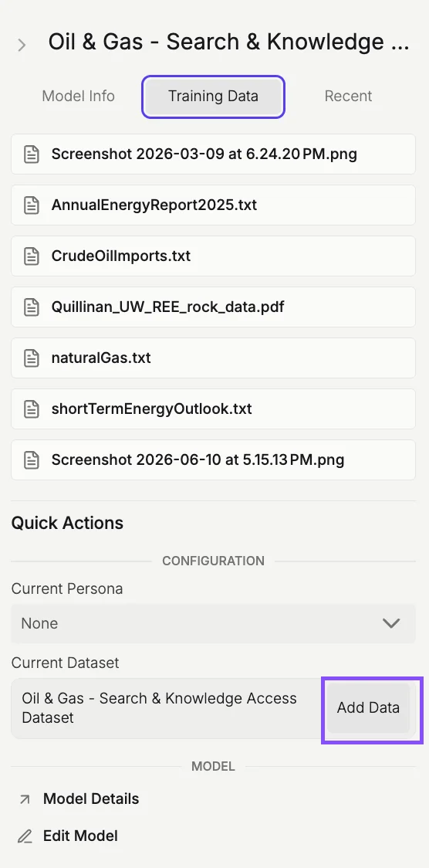Open the Model Details link

click(x=91, y=798)
